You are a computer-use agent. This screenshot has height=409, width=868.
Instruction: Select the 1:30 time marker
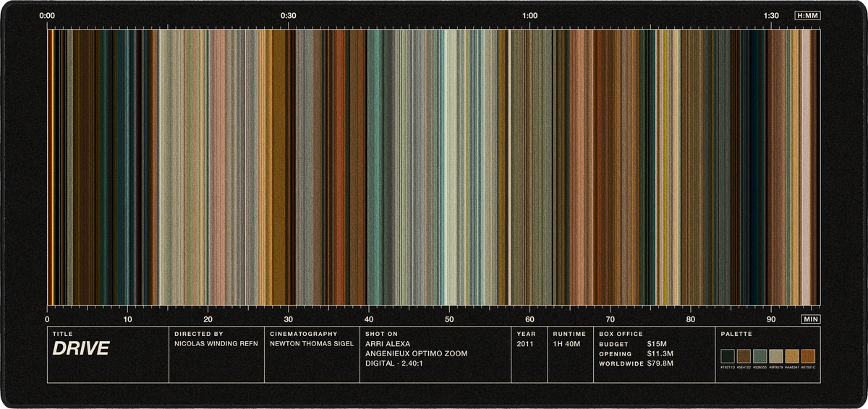pyautogui.click(x=771, y=15)
